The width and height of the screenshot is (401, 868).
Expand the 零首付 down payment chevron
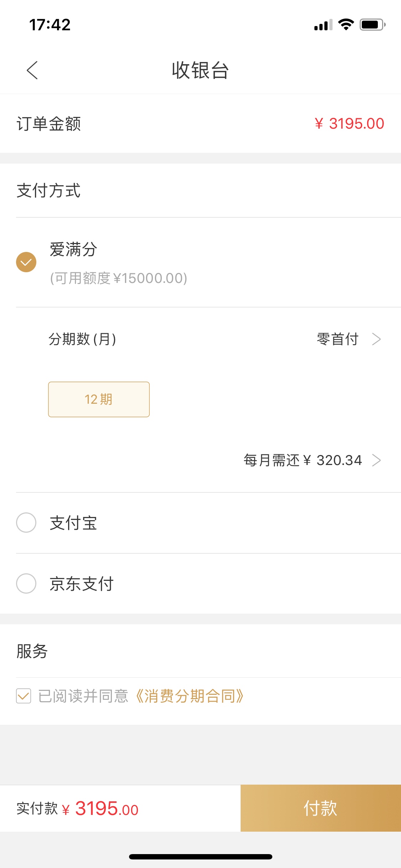(376, 339)
